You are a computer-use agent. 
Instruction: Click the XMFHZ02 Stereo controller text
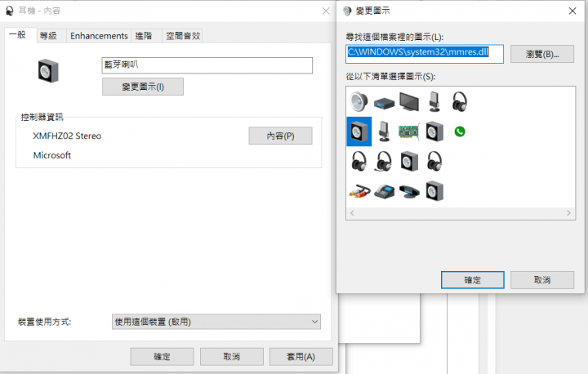click(67, 136)
